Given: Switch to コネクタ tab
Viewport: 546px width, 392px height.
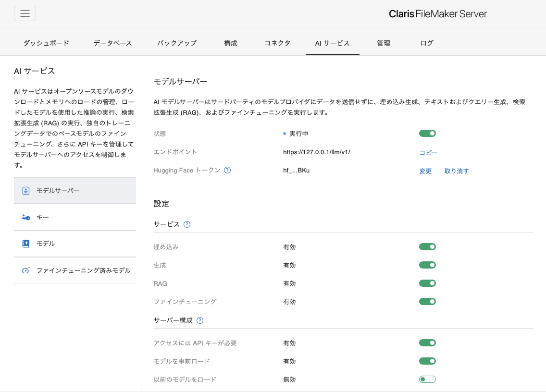Looking at the screenshot, I should [x=277, y=43].
